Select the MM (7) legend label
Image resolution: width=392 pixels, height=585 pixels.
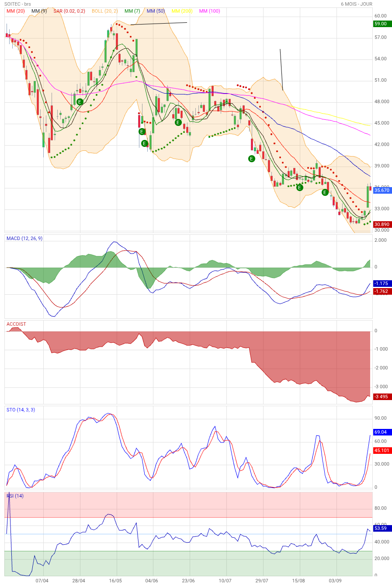pos(132,11)
